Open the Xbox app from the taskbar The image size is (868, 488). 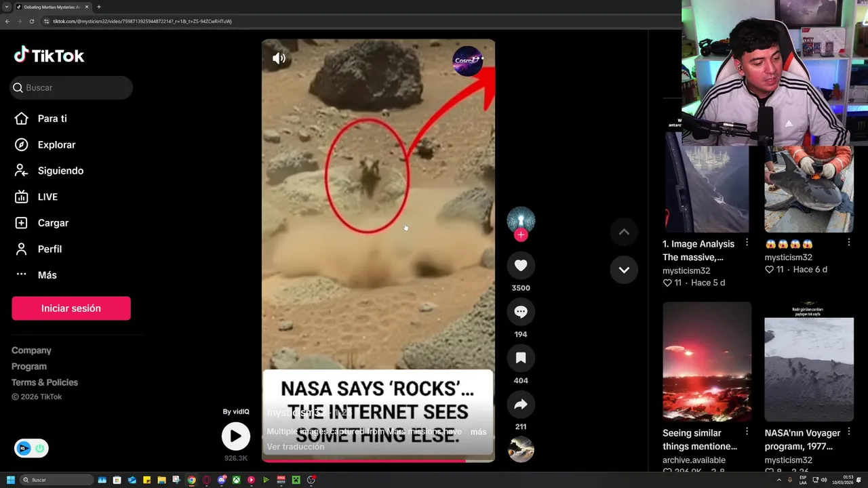tap(236, 480)
